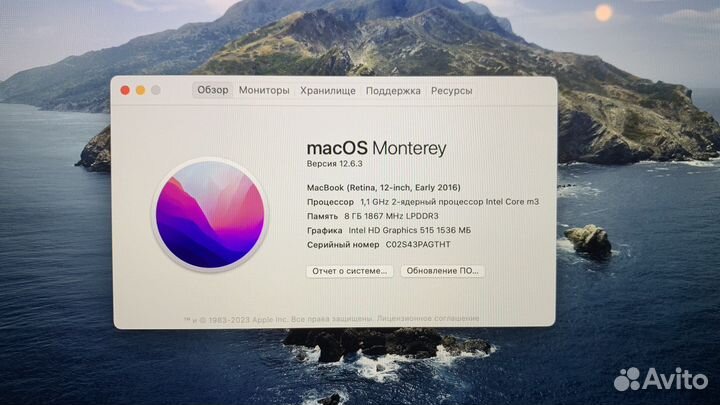Click the graphics value Intel HD Graphics 515
720x405 pixels.
click(391, 230)
